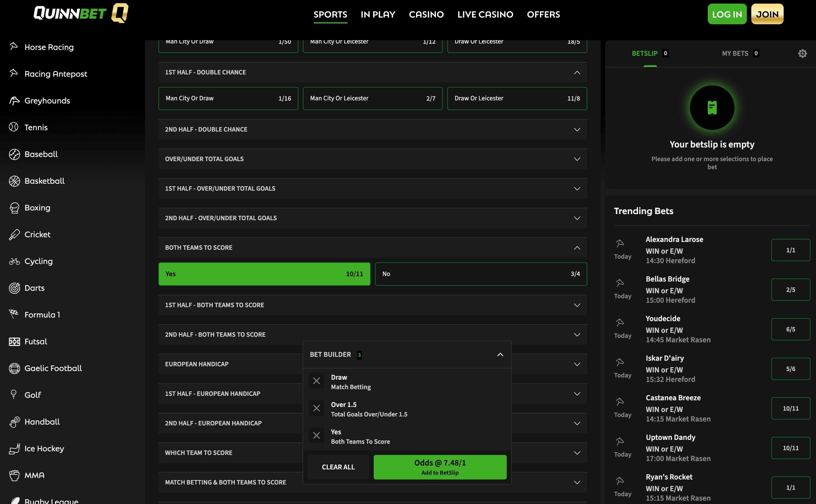Remove Over 1.5 selection from Bet Builder
Image resolution: width=816 pixels, height=504 pixels.
(317, 408)
